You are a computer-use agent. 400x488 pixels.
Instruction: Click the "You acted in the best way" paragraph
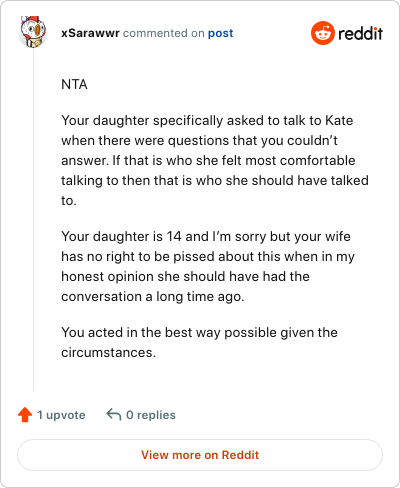(x=199, y=342)
